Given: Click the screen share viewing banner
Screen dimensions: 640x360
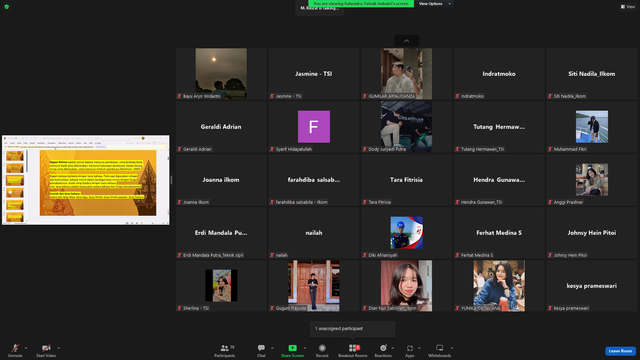Looking at the screenshot, I should [x=361, y=3].
